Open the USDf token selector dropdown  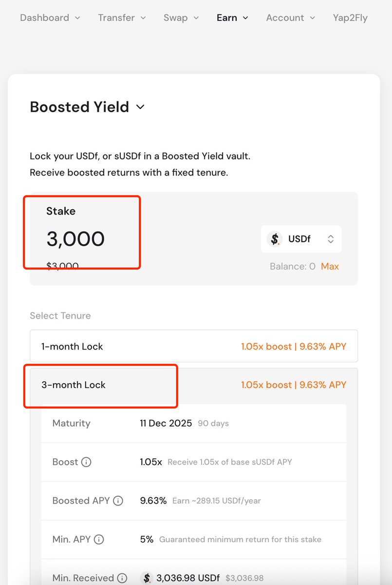pos(301,239)
